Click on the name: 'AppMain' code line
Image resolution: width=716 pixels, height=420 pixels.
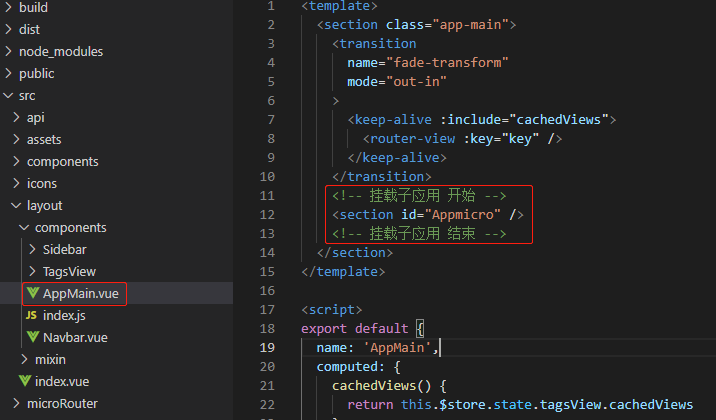pos(378,348)
